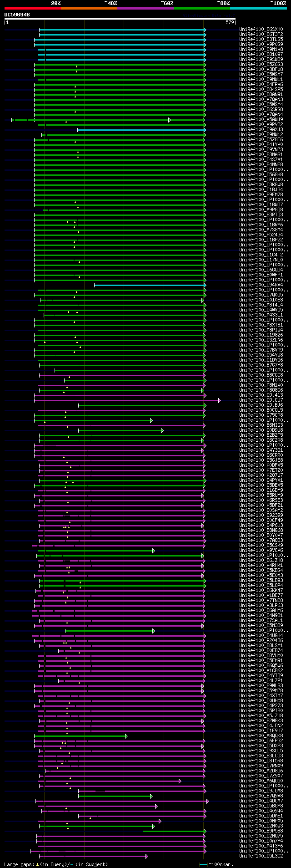
Task: Click the UniRef100_C5Z8T6 hit label
Action: point(261,140)
